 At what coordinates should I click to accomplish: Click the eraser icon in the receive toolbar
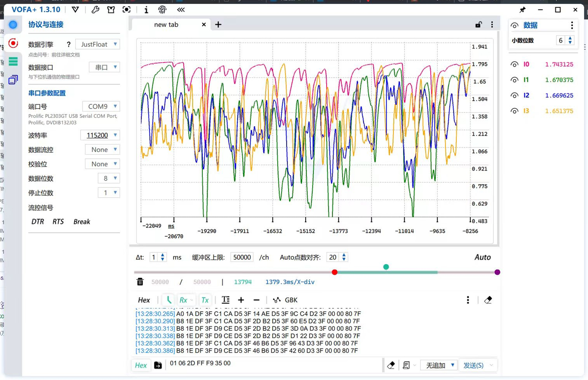[x=488, y=300]
